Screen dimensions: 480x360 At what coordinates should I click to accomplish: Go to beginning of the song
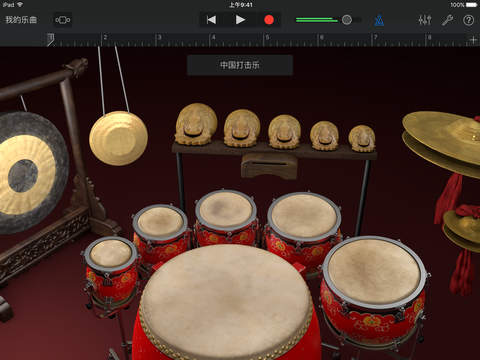pyautogui.click(x=211, y=20)
